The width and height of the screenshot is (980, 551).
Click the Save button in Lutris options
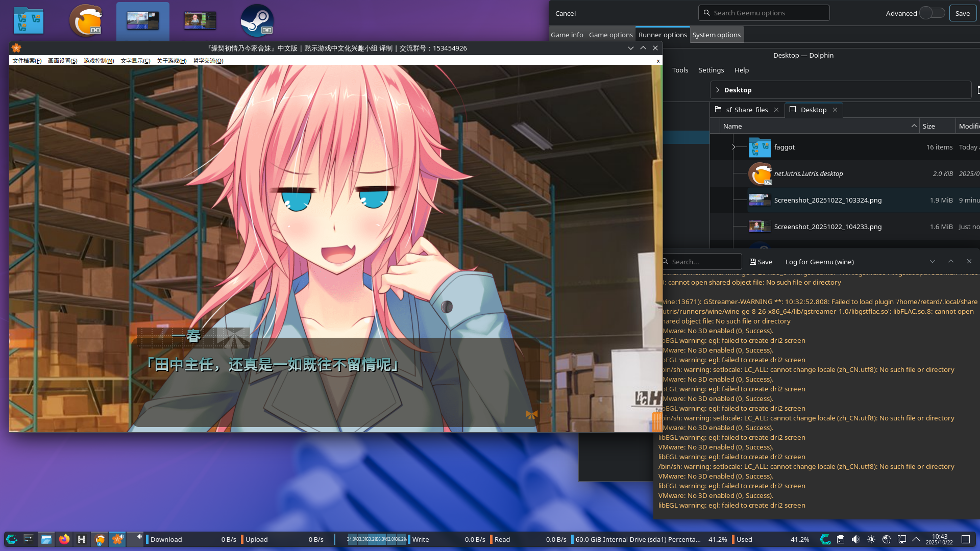tap(962, 13)
